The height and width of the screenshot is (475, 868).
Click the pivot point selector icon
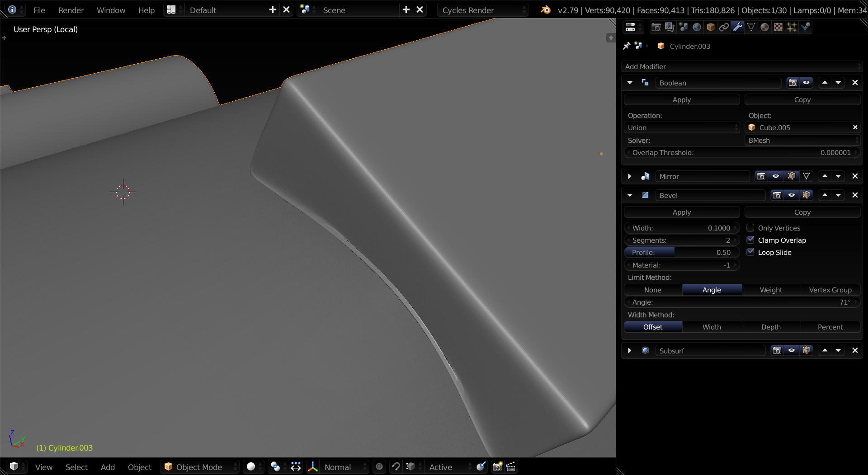click(278, 467)
